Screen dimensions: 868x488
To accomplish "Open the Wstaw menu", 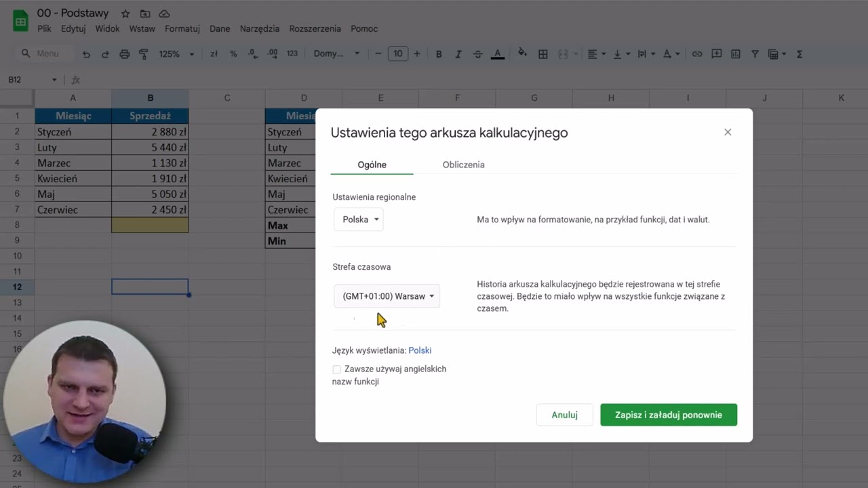I will coord(142,28).
